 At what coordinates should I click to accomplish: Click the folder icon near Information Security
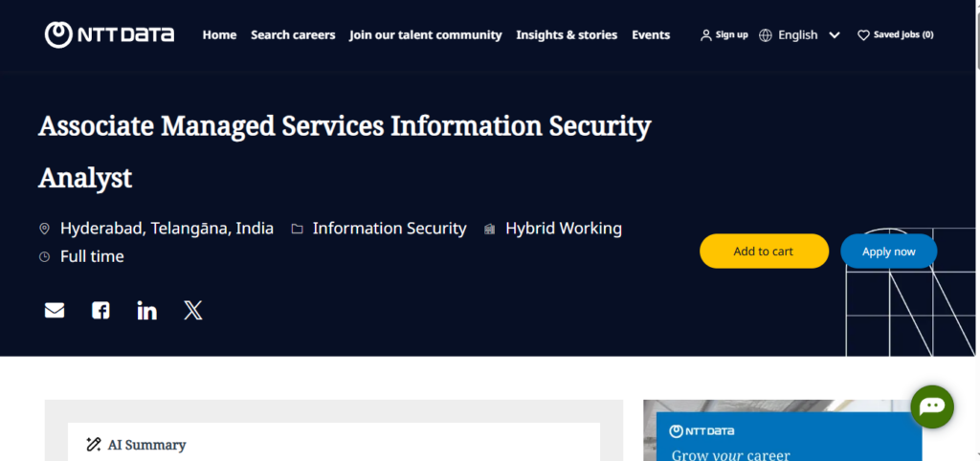pos(297,229)
